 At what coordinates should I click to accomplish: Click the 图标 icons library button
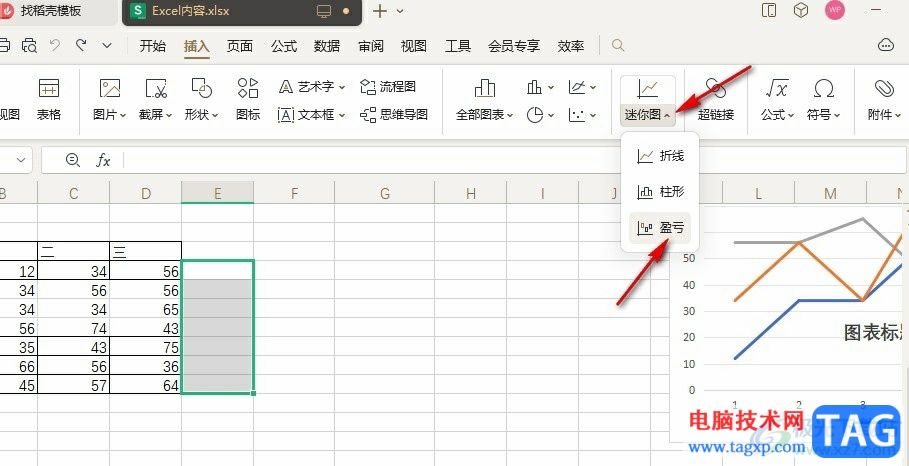248,100
